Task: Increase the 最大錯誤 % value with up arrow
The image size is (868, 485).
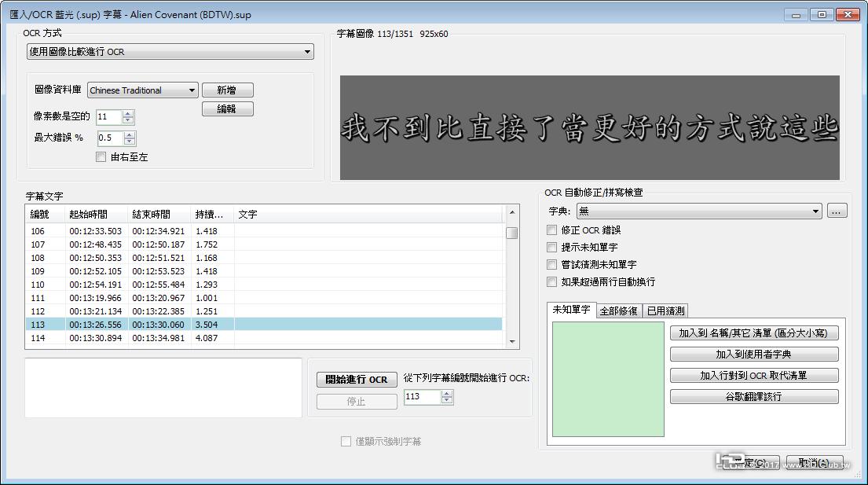Action: tap(130, 134)
